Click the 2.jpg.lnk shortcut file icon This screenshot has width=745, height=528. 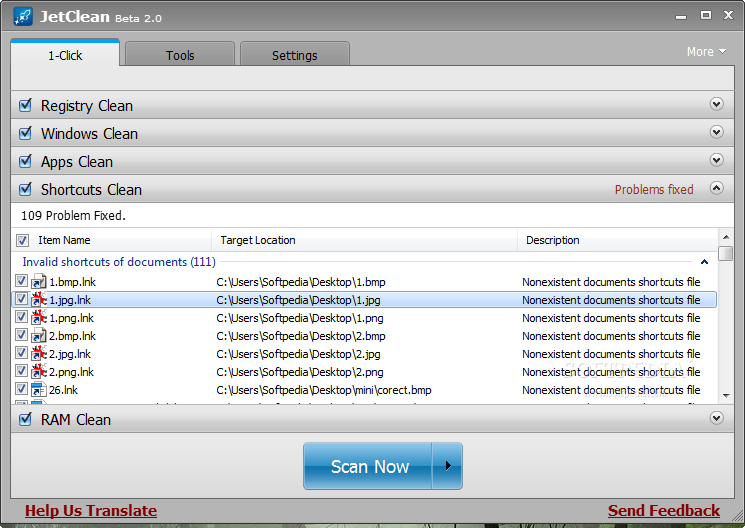39,354
